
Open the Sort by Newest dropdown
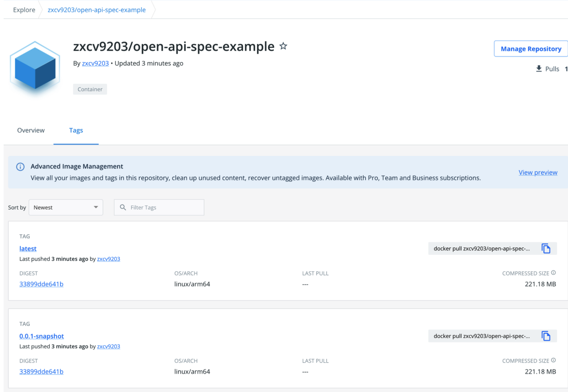pos(66,207)
